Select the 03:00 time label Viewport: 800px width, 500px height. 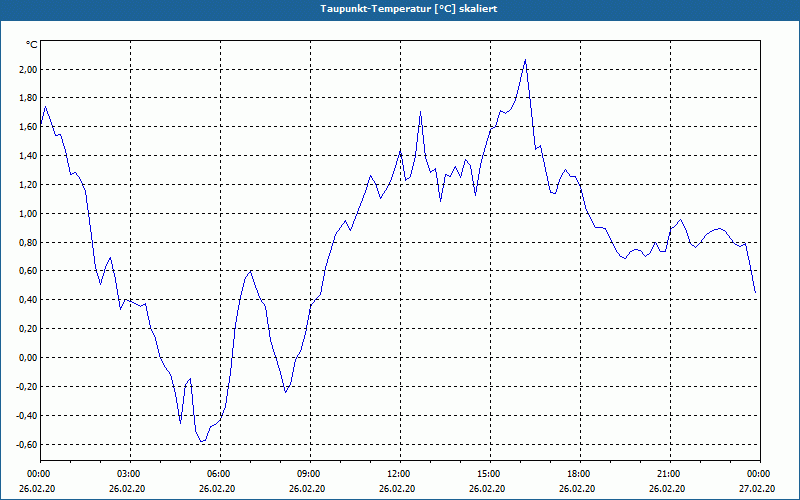click(130, 474)
